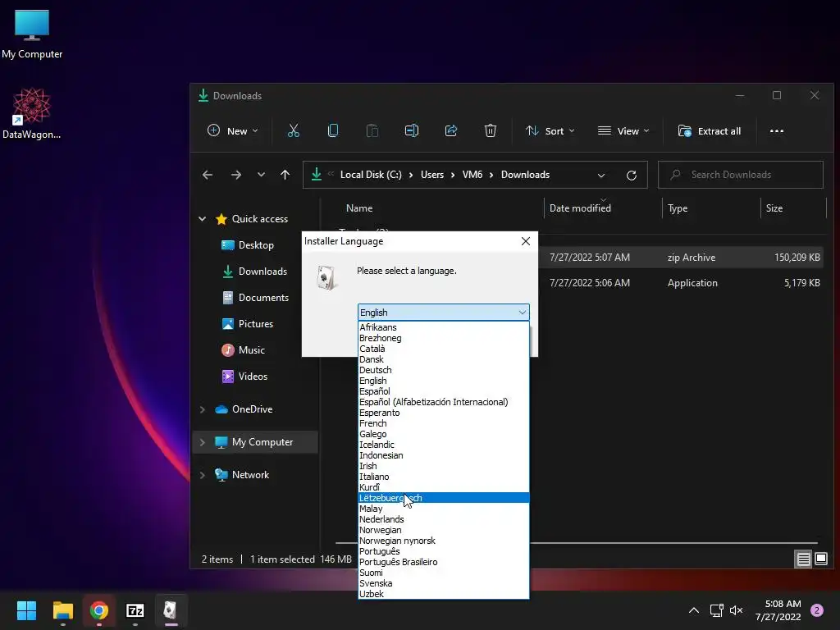Open 7-Zip from taskbar
Viewport: 840px width, 630px height.
coord(135,610)
